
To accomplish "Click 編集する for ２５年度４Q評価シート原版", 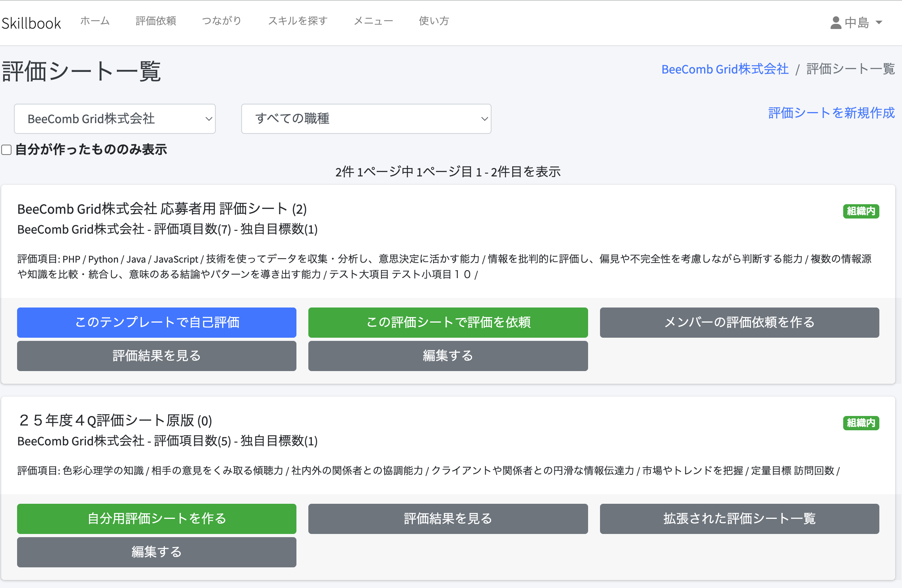I will tap(157, 552).
